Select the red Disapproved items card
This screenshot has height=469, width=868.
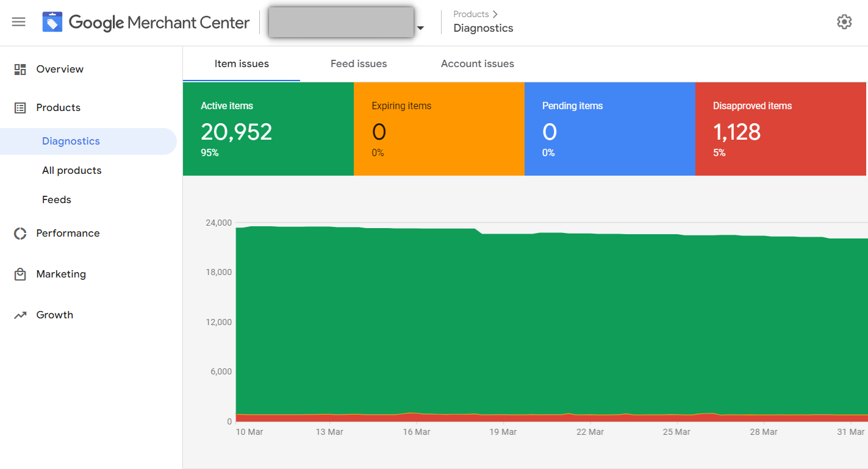point(780,129)
